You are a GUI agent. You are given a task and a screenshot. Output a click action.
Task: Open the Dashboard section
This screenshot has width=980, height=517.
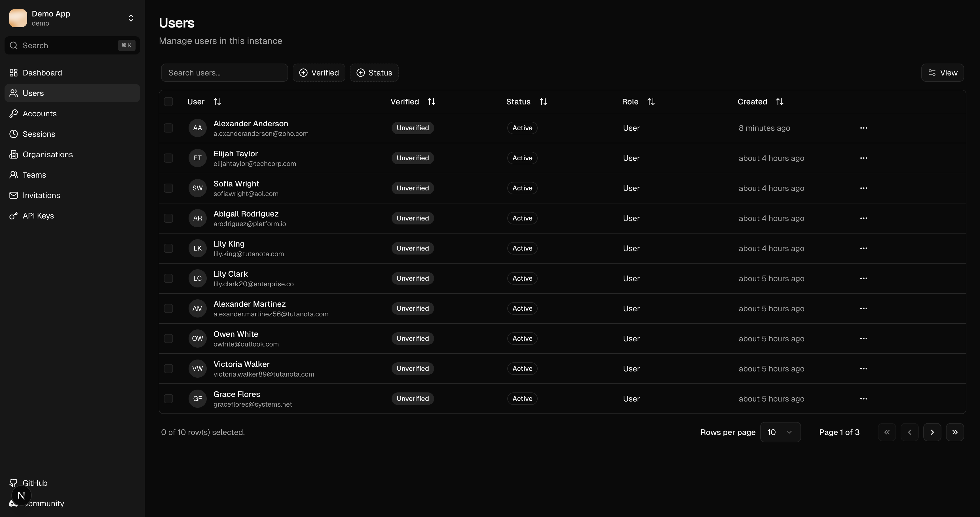point(42,72)
